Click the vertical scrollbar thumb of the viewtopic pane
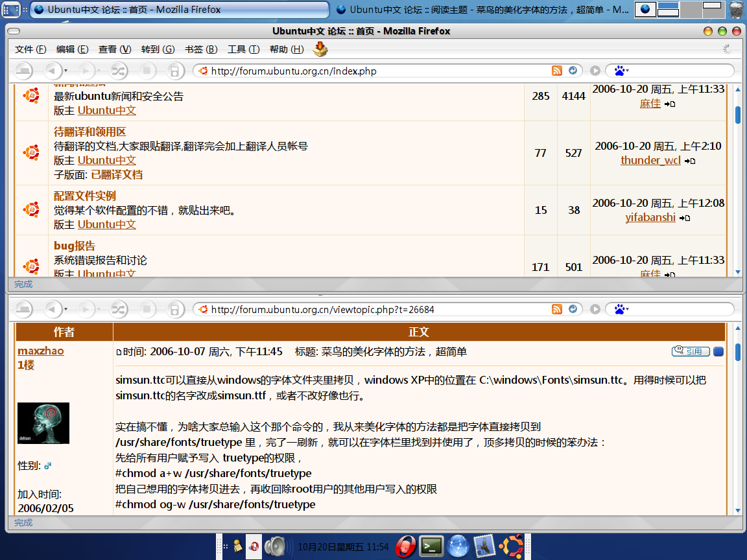This screenshot has height=560, width=747. 738,353
